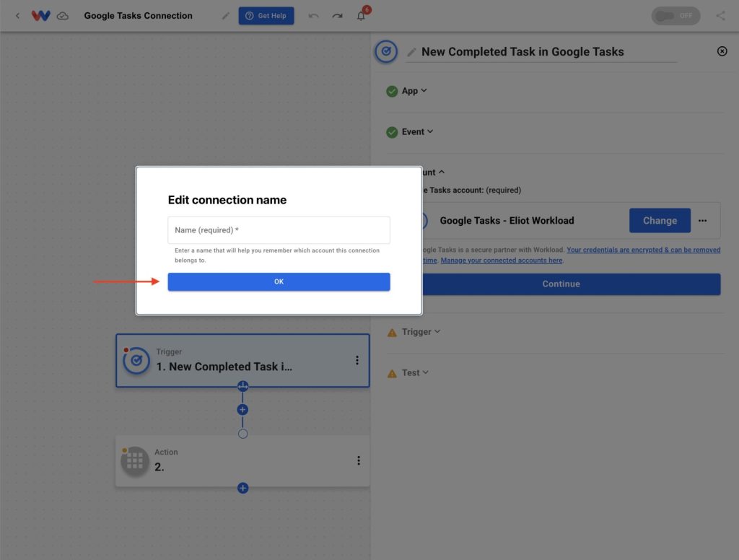739x560 pixels.
Task: Confirm the dialog with OK
Action: pyautogui.click(x=279, y=281)
